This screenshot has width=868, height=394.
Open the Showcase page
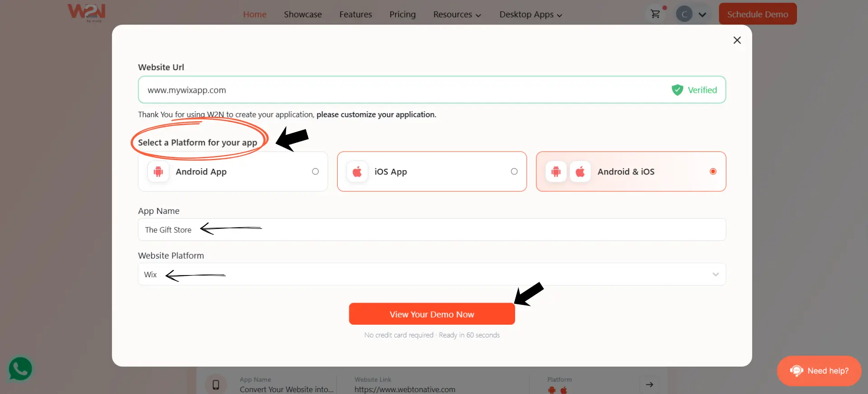[x=303, y=14]
